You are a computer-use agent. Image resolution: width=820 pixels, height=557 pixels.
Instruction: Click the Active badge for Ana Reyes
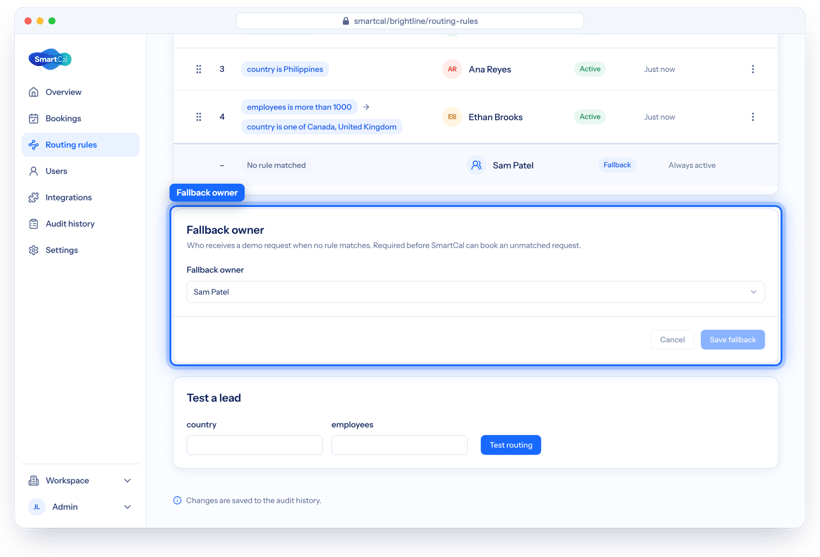590,69
